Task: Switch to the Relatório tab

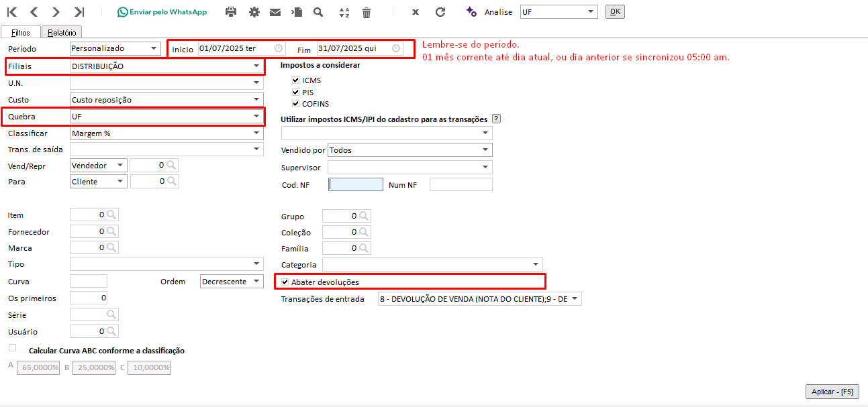Action: tap(61, 32)
